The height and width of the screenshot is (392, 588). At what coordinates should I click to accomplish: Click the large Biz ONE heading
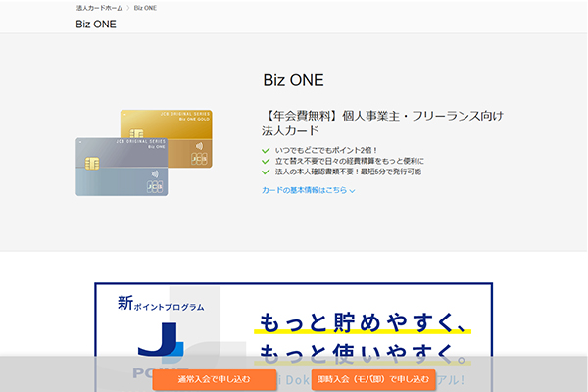coord(293,80)
